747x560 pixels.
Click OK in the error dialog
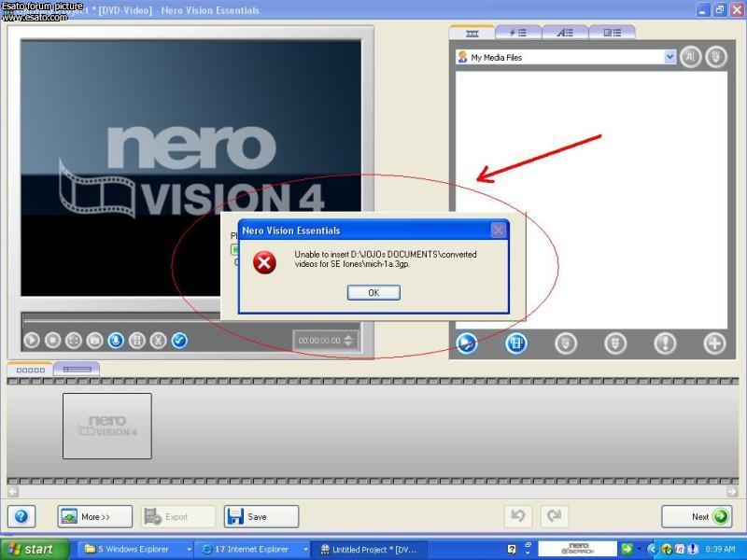point(374,292)
